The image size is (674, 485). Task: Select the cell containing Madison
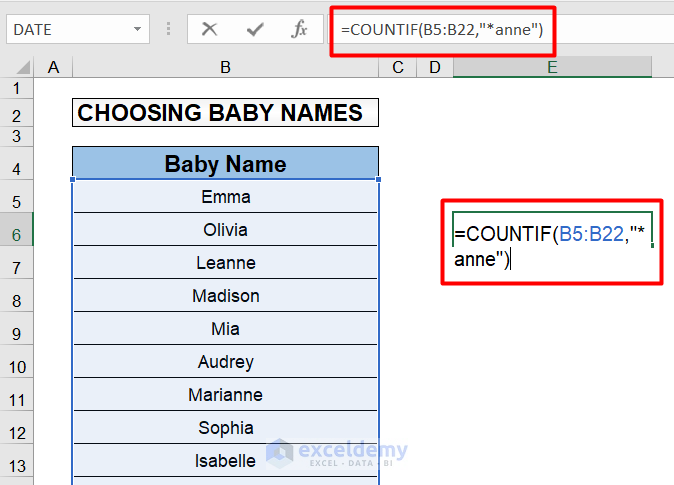(225, 296)
